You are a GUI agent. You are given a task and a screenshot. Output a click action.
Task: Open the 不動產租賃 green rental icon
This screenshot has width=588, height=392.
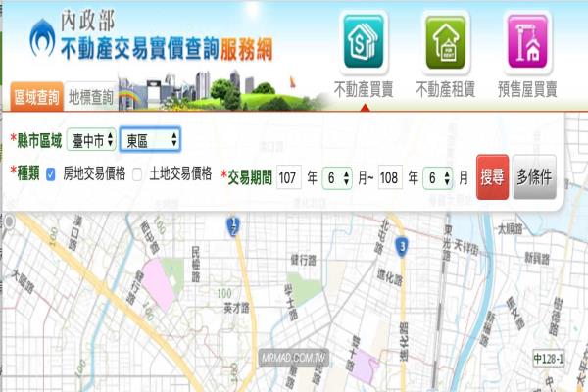[x=446, y=41]
